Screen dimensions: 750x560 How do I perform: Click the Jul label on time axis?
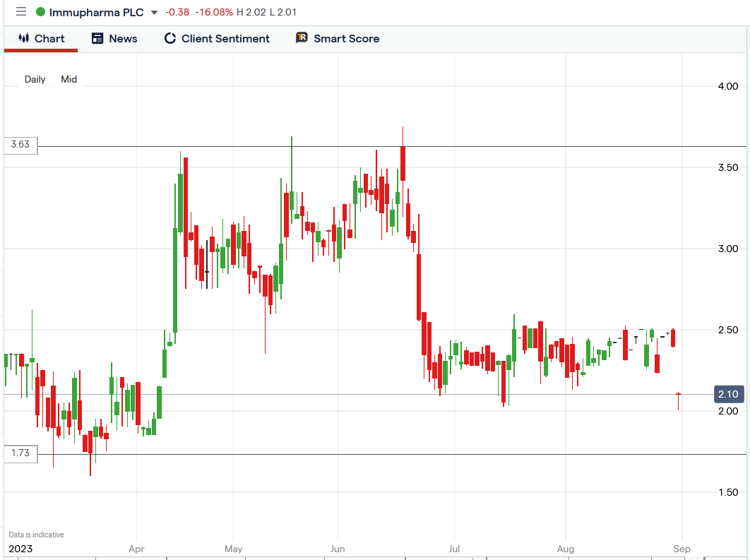point(454,549)
